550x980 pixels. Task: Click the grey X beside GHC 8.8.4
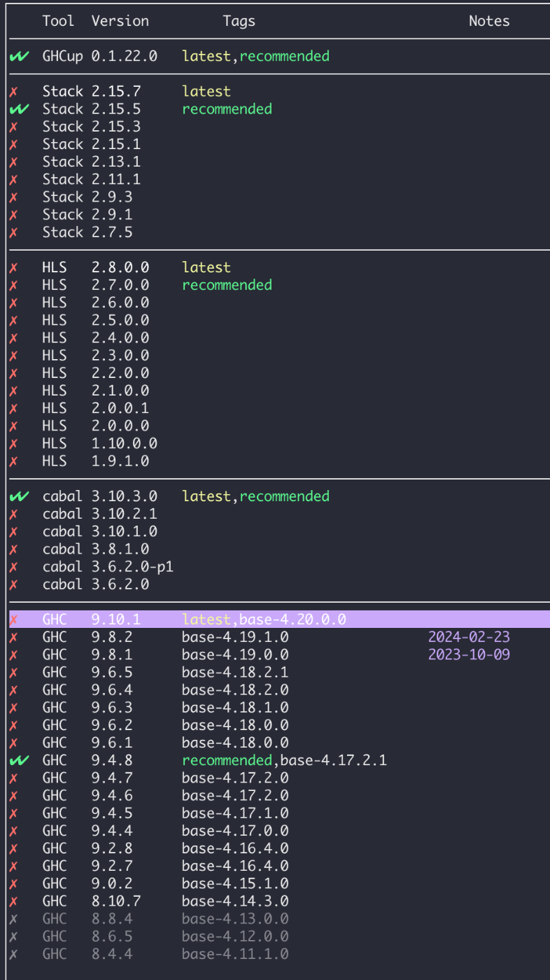point(13,919)
